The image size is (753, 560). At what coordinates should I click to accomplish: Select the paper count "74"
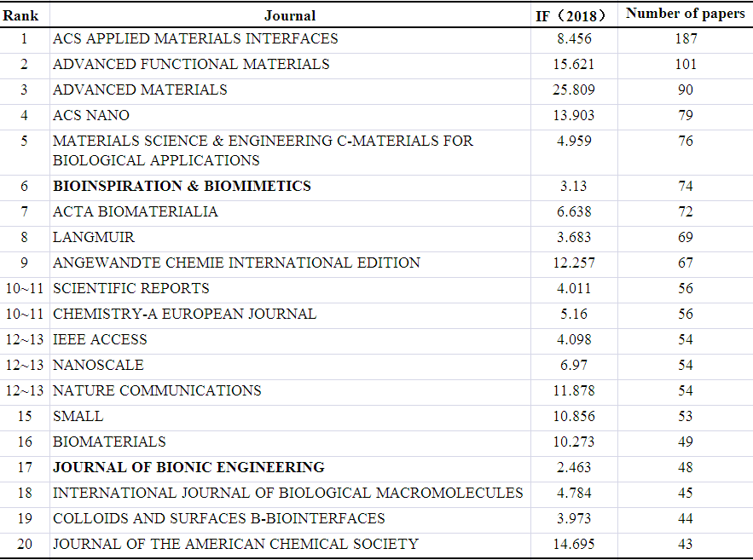[686, 186]
